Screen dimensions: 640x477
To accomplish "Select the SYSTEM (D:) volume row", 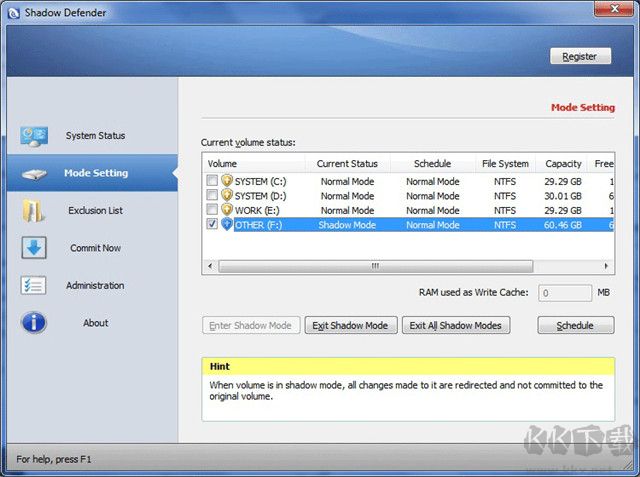I will pos(408,196).
